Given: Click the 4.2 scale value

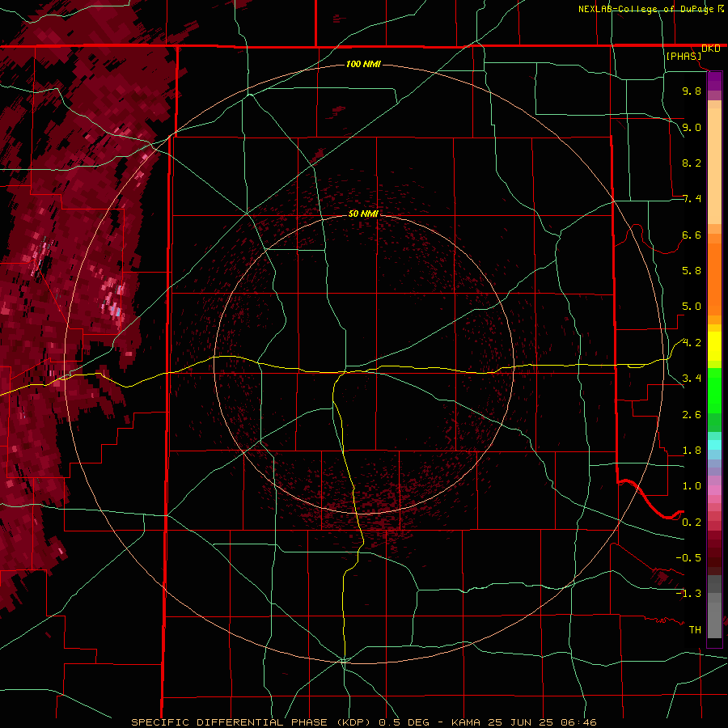Looking at the screenshot, I should pyautogui.click(x=692, y=343).
